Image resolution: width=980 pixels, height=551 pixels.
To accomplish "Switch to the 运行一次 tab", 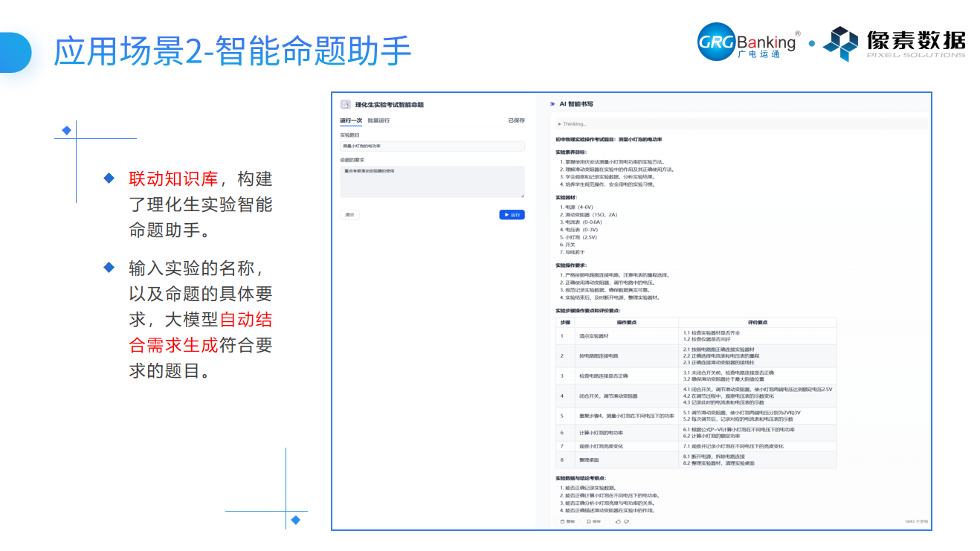I will coord(351,120).
